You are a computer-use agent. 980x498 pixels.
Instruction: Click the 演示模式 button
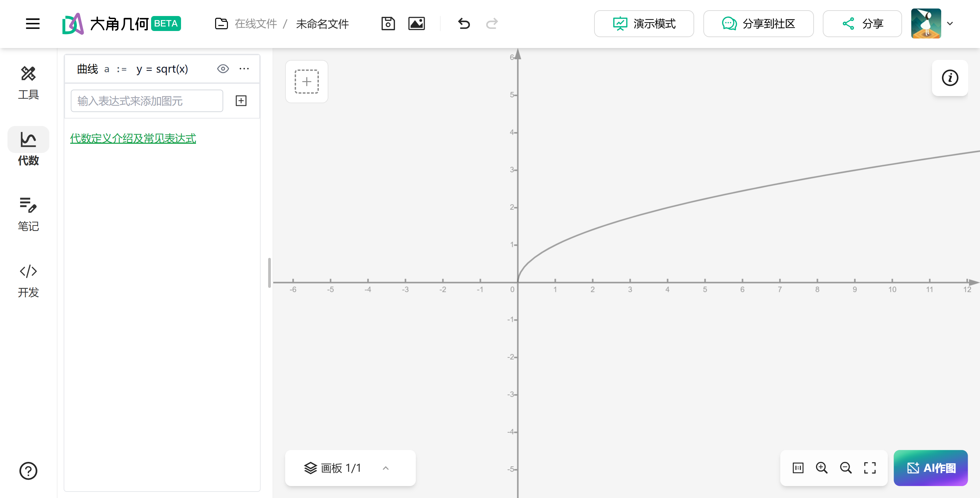tap(644, 24)
